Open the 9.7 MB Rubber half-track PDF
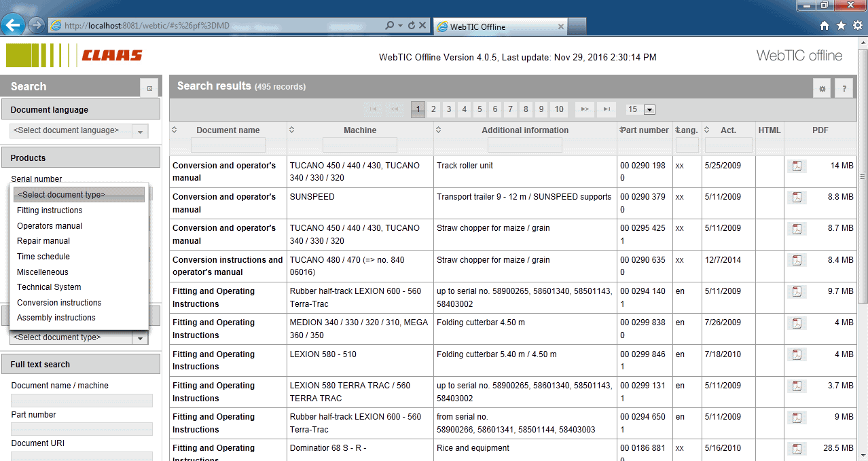Viewport: 868px width, 461px height. (797, 292)
